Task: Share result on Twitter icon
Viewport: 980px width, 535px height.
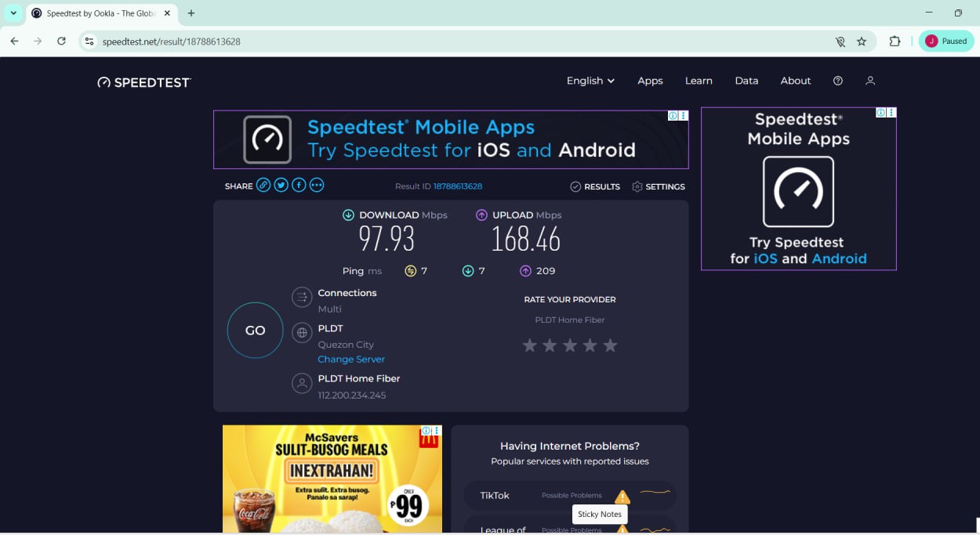Action: pos(281,185)
